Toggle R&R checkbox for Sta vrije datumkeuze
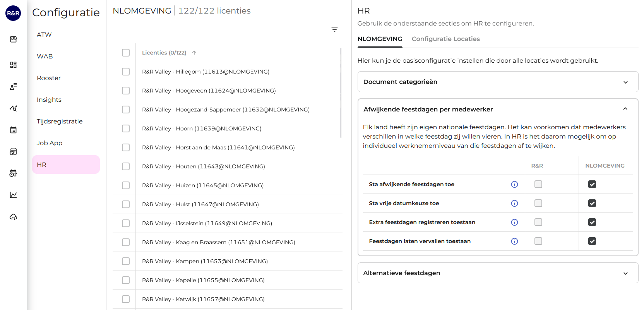Screen dimensions: 644x310 pos(538,203)
